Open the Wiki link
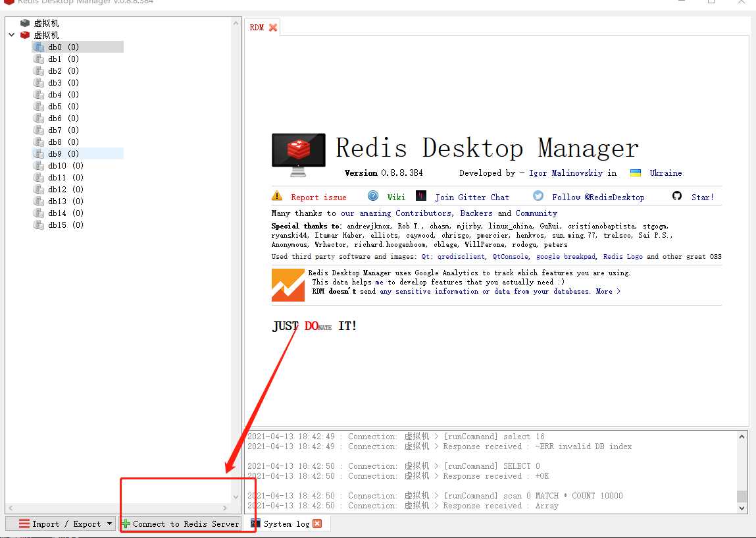The width and height of the screenshot is (756, 538). point(396,198)
